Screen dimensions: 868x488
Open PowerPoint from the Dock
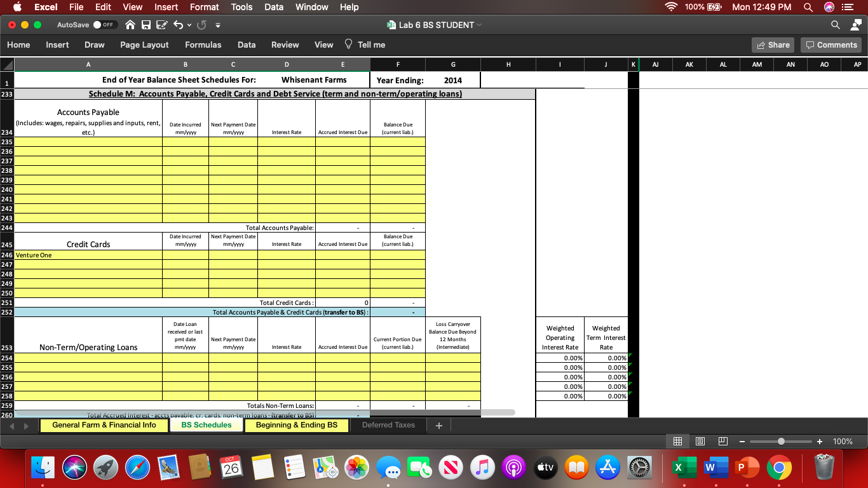pyautogui.click(x=746, y=468)
